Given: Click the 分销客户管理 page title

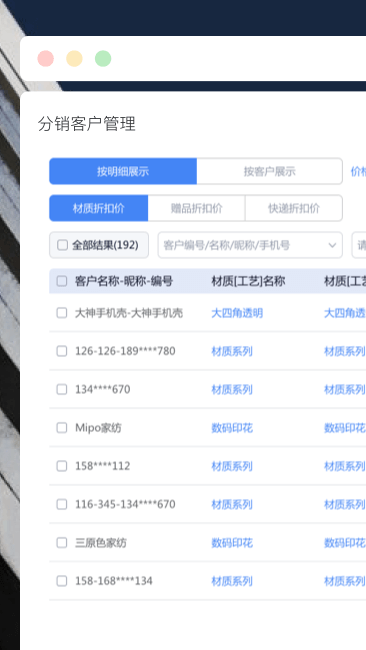Looking at the screenshot, I should 87,124.
